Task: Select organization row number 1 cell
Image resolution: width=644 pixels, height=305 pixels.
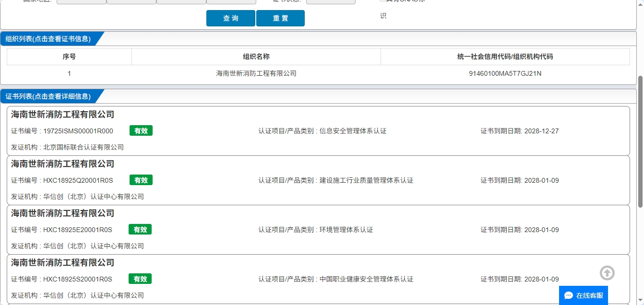Action: pyautogui.click(x=69, y=74)
